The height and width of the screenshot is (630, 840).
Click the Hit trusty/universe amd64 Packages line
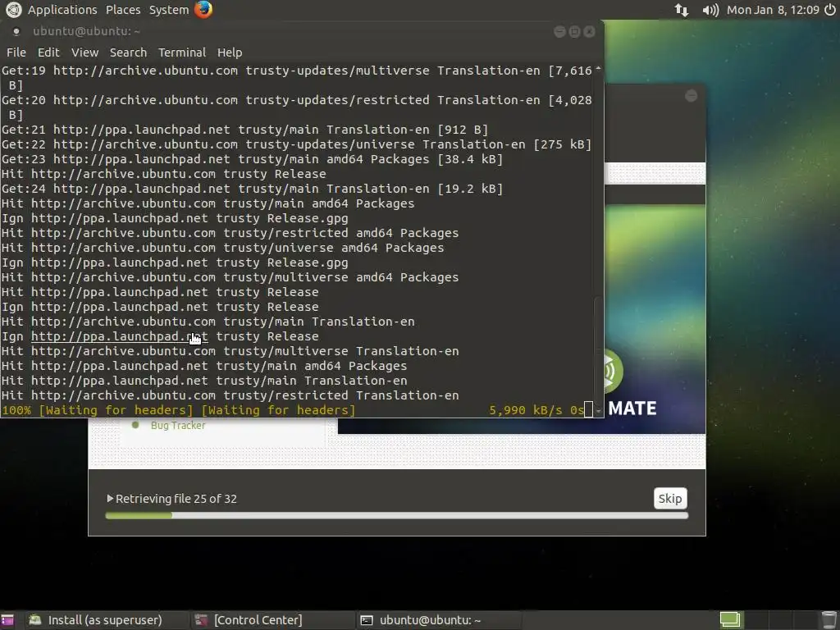pos(223,248)
